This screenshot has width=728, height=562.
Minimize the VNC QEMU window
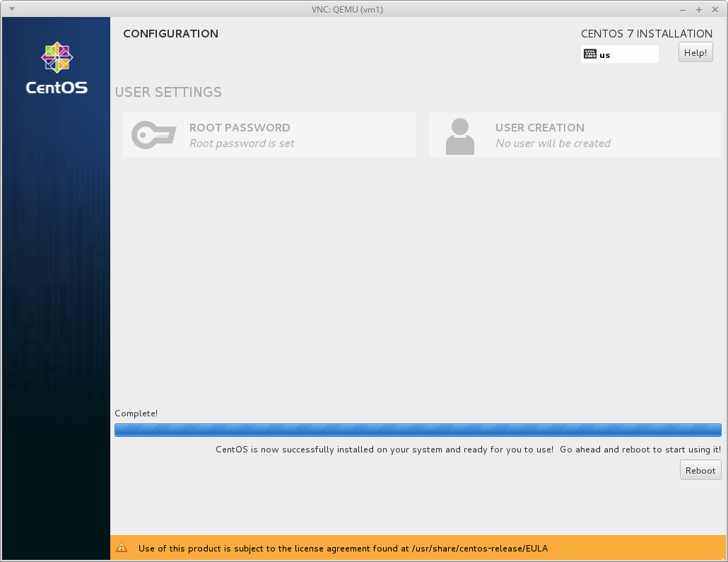click(x=683, y=10)
